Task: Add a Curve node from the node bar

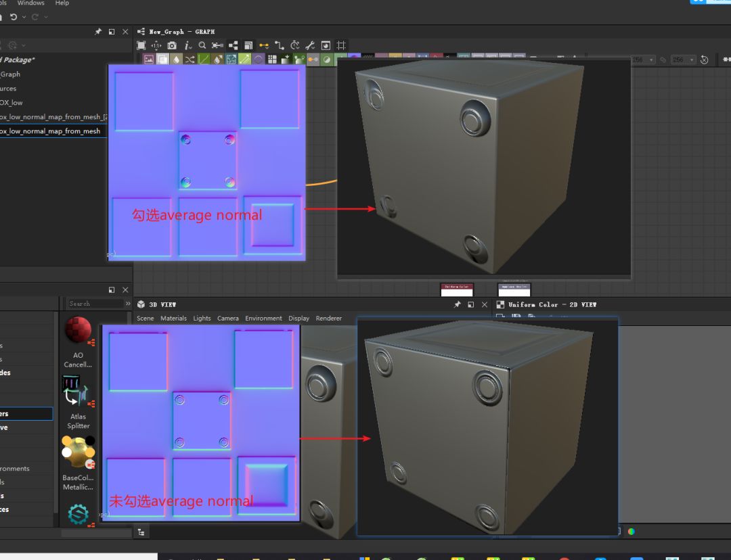Action: pos(204,59)
